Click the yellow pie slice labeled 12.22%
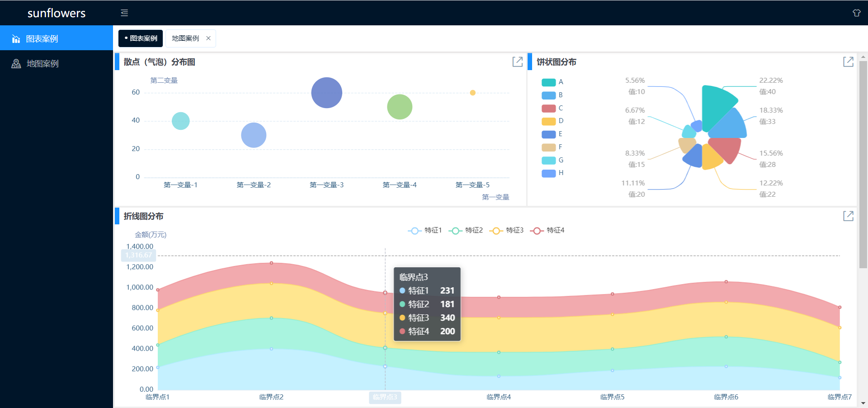Image resolution: width=868 pixels, height=408 pixels. (x=711, y=157)
